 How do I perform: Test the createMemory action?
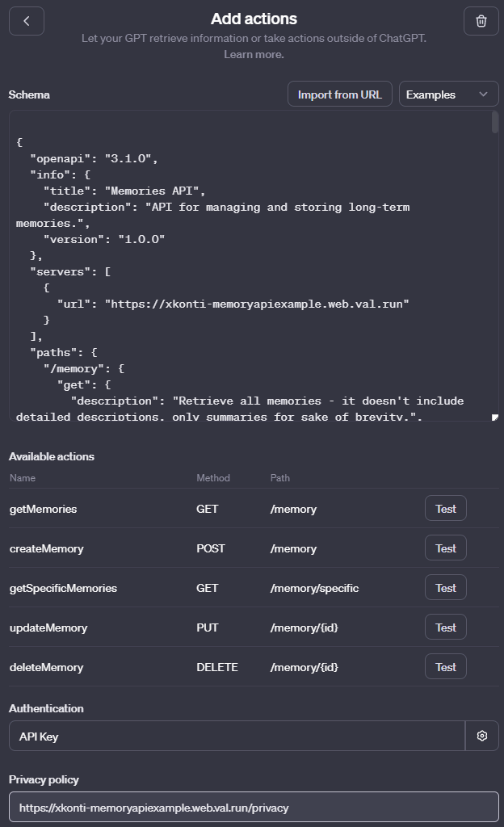[x=445, y=548]
